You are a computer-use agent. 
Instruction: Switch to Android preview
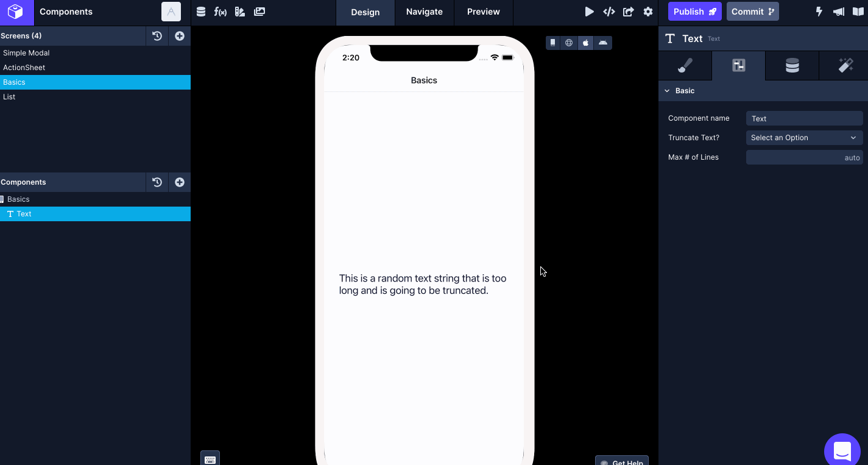(603, 43)
